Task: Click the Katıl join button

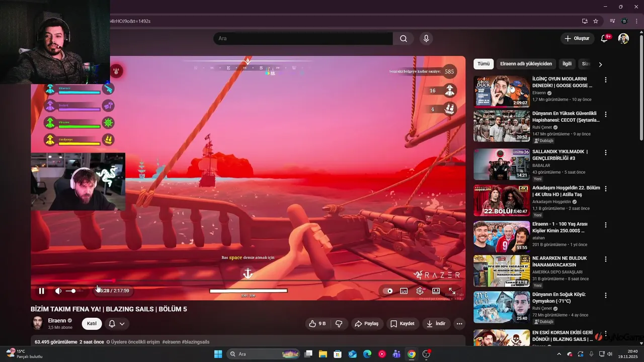Action: pyautogui.click(x=92, y=324)
